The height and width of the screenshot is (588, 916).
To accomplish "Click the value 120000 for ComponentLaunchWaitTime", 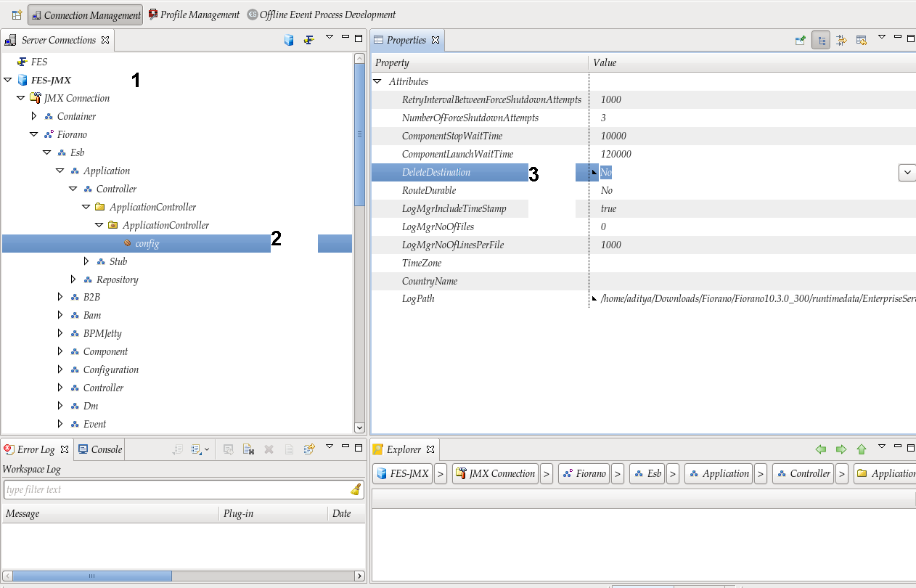I will coord(616,154).
